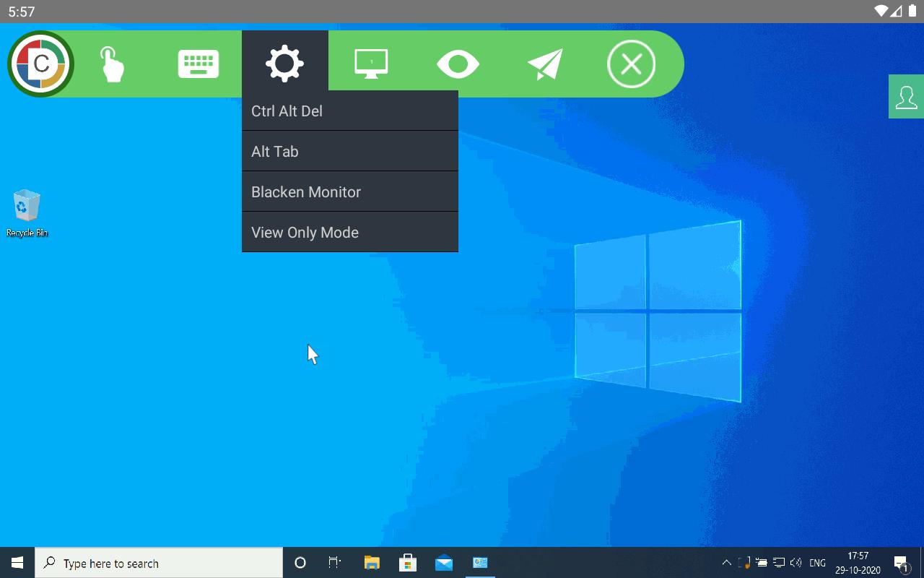Click the volume speaker tray icon
This screenshot has width=924, height=578.
coord(796,563)
